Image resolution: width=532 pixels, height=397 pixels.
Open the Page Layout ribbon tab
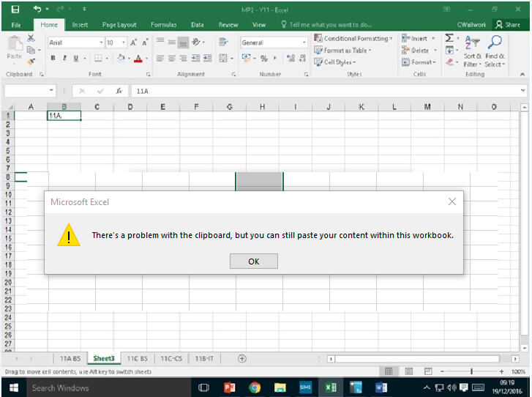[119, 24]
